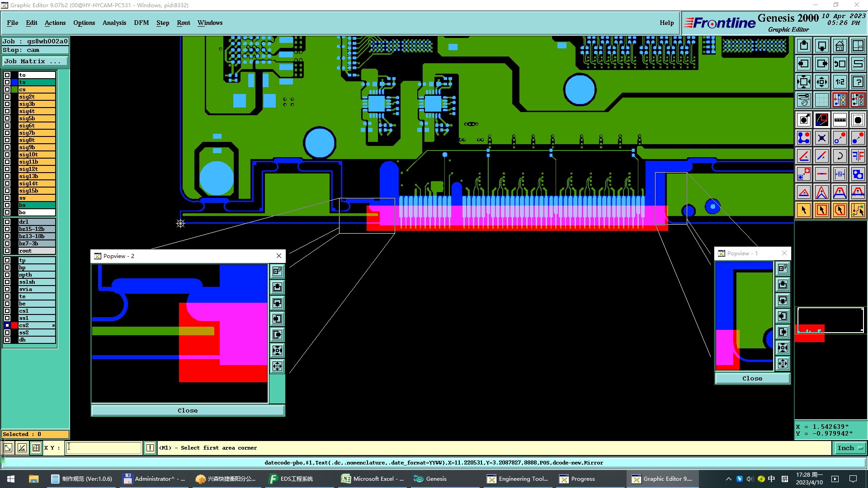Click the ruler measurement tool icon
Screen dimensions: 868x488
pyautogui.click(x=840, y=120)
